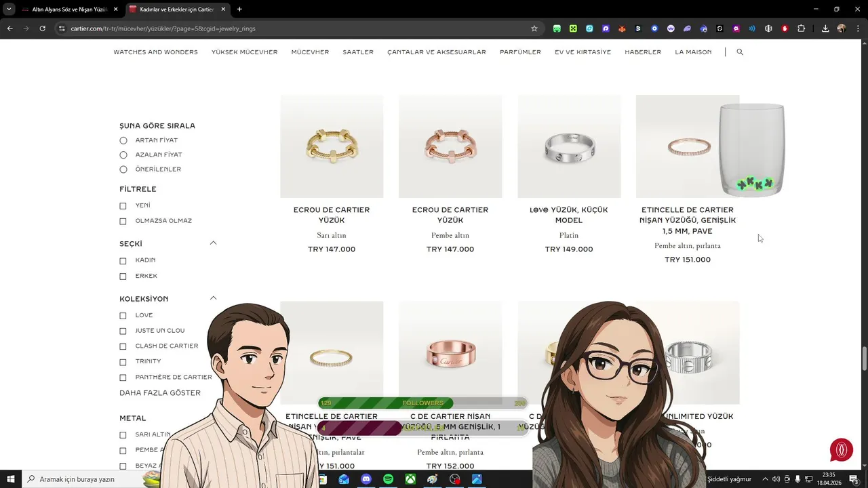Open the Parfümler menu
Screen dimensions: 868x488
pos(520,52)
